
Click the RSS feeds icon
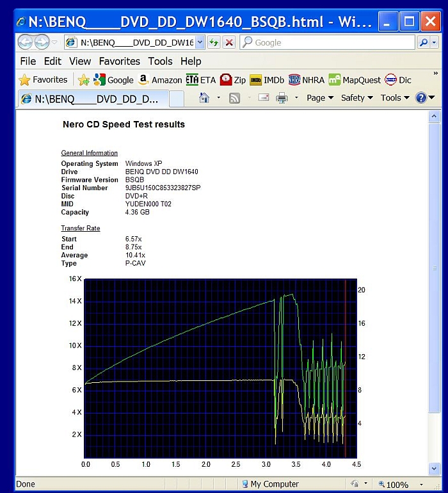[x=234, y=98]
